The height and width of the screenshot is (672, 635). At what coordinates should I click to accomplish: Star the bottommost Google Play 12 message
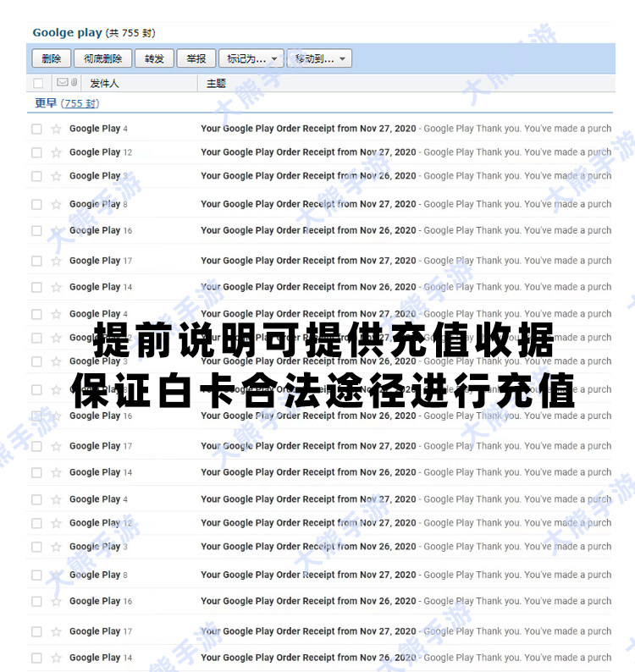tap(56, 523)
